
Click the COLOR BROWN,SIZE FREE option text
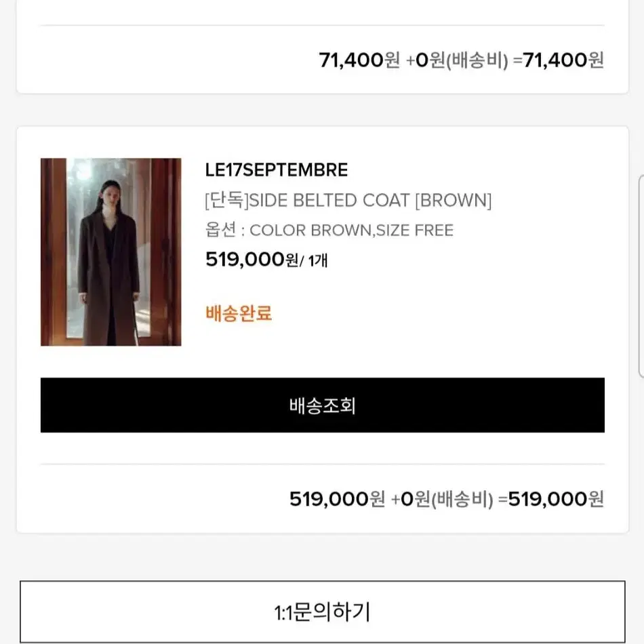352,230
